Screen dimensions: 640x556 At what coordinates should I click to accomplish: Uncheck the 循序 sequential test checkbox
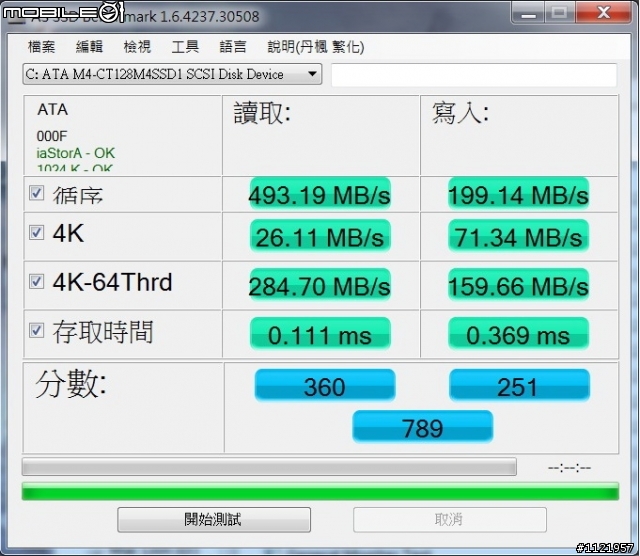36,193
